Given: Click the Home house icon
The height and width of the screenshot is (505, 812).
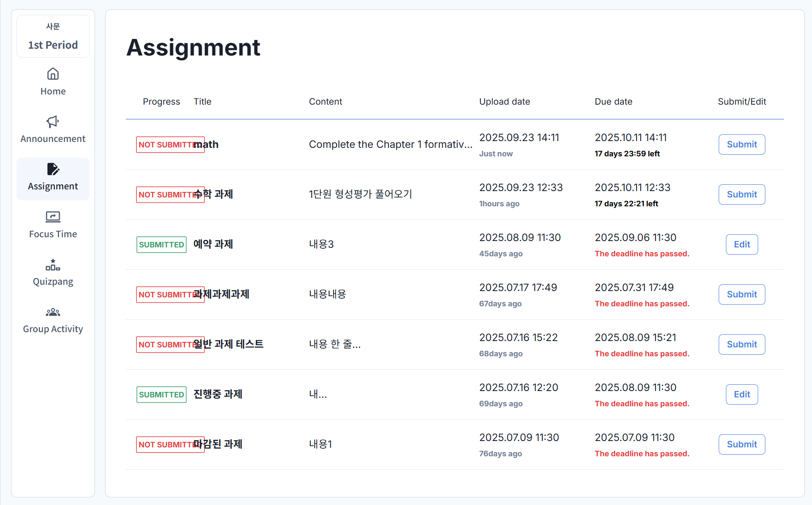Looking at the screenshot, I should (53, 74).
